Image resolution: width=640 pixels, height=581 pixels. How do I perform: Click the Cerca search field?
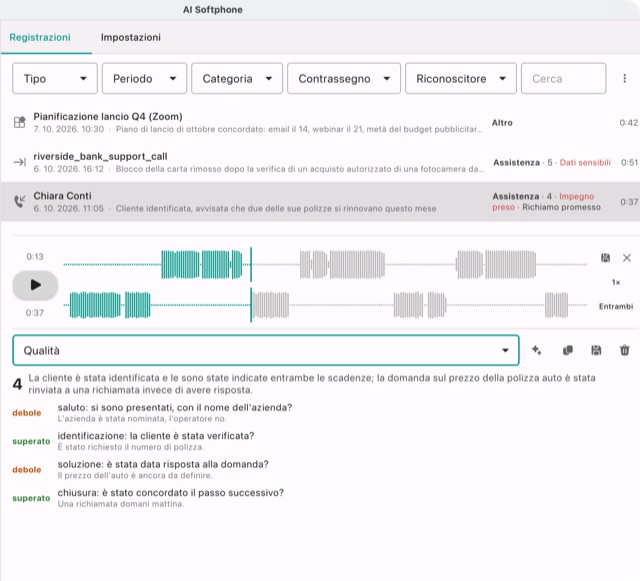click(x=563, y=78)
